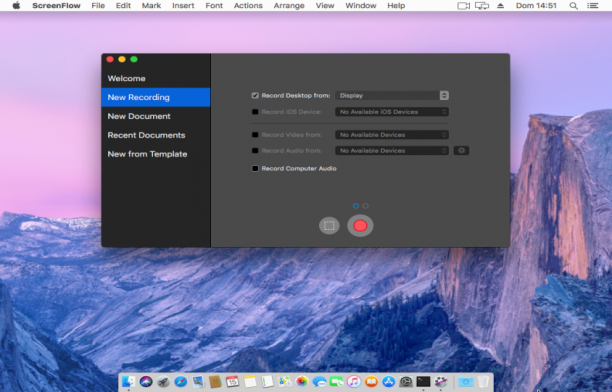Open No Available iOS Devices dropdown
The image size is (612, 392).
(392, 112)
